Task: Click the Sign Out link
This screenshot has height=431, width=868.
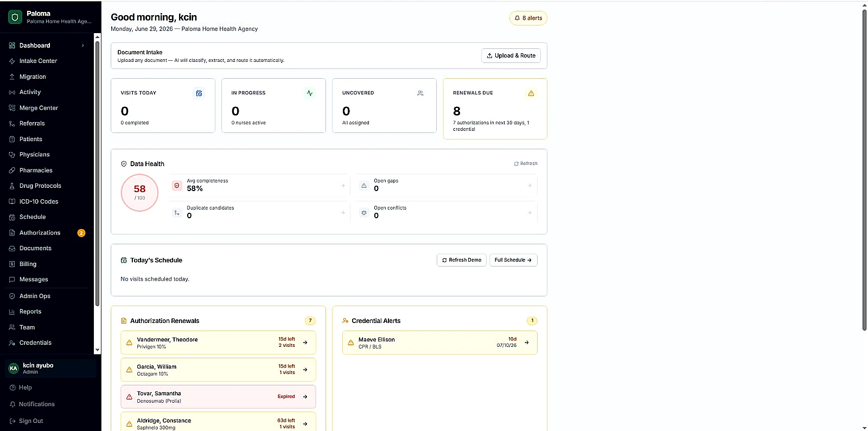Action: [x=27, y=421]
